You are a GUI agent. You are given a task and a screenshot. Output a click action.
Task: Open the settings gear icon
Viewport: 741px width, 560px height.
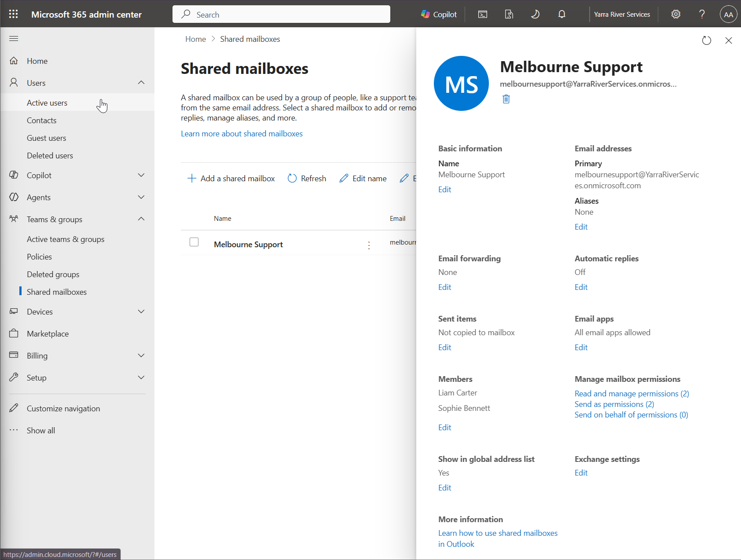[x=676, y=14]
